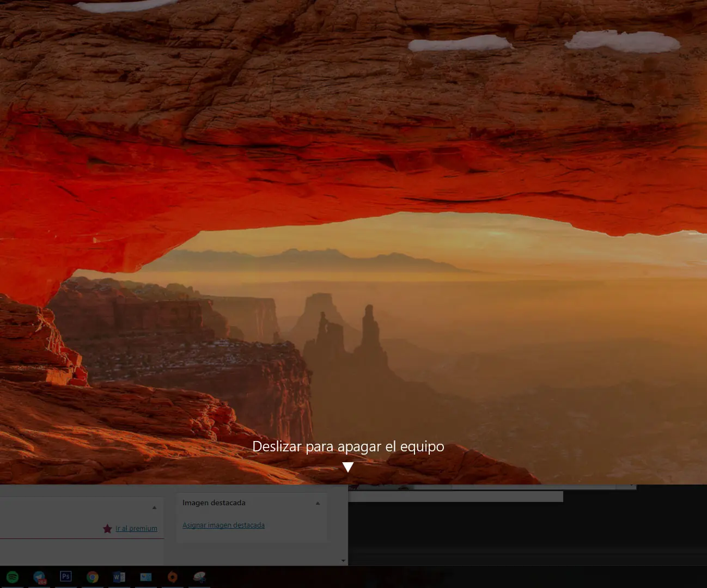Open Outlook from the taskbar

click(x=146, y=577)
